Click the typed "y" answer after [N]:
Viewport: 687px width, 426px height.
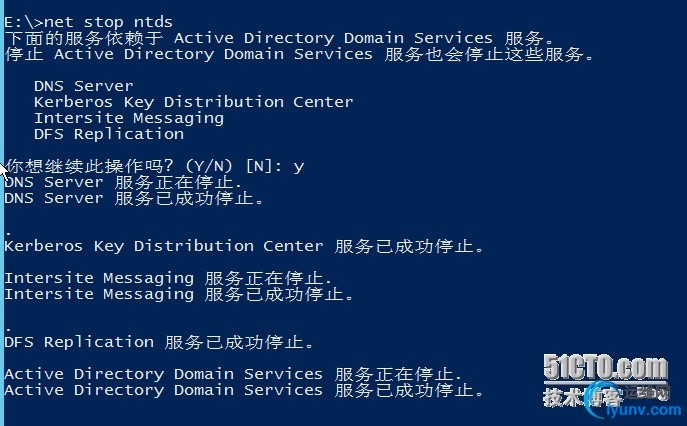pos(298,166)
